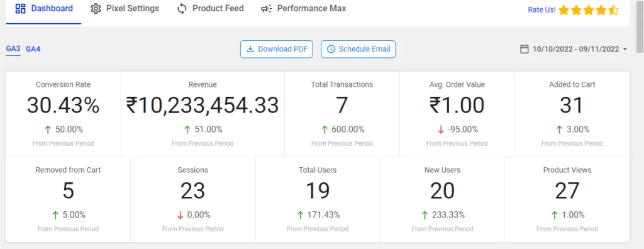Click the Performance Max megaphone icon
This screenshot has width=644, height=249.
(267, 9)
